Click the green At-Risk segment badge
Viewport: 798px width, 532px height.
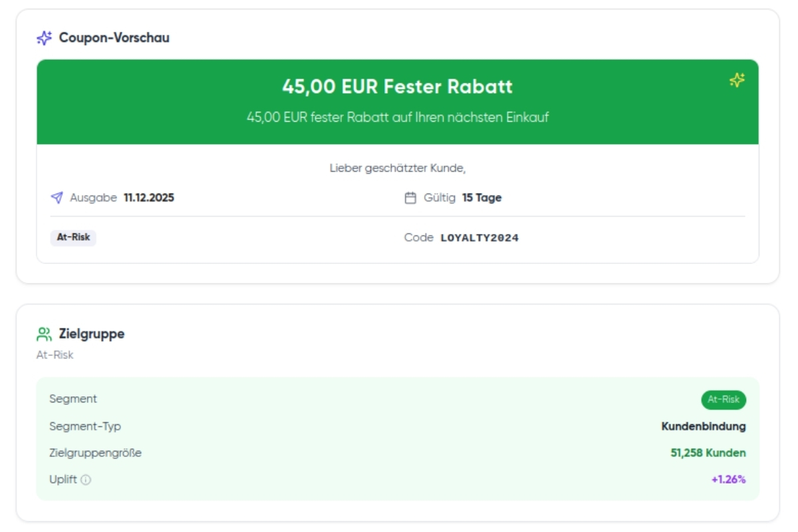(x=724, y=400)
